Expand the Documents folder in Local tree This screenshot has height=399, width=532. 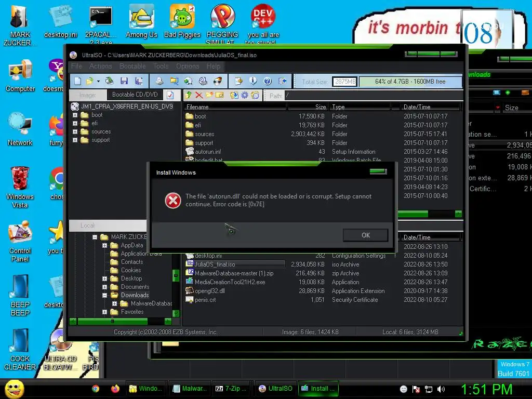(105, 287)
